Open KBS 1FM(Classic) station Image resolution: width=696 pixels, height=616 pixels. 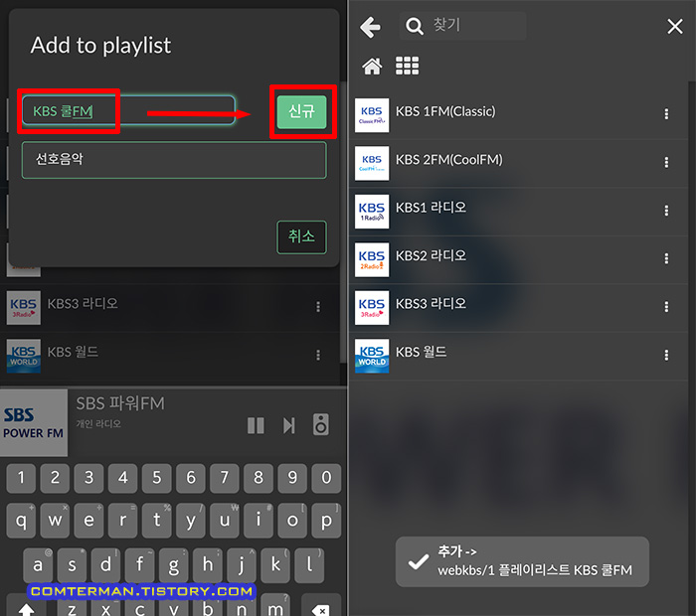tap(518, 115)
